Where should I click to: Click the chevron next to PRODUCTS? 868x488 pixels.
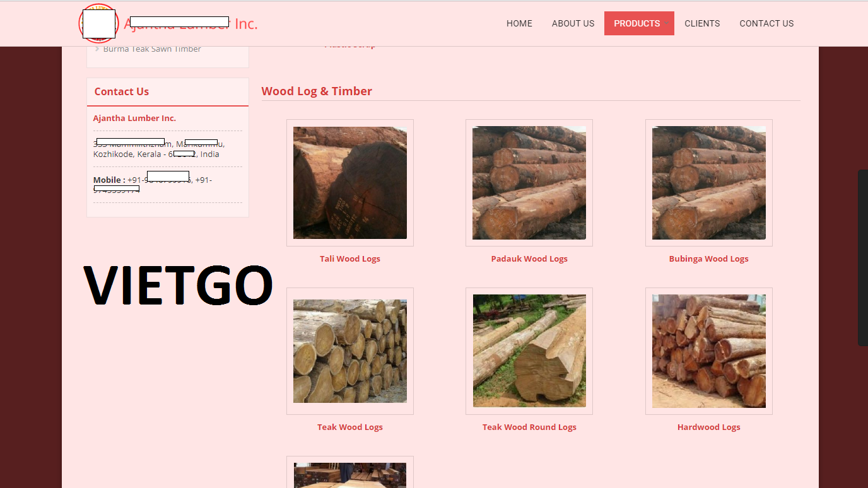click(x=666, y=23)
